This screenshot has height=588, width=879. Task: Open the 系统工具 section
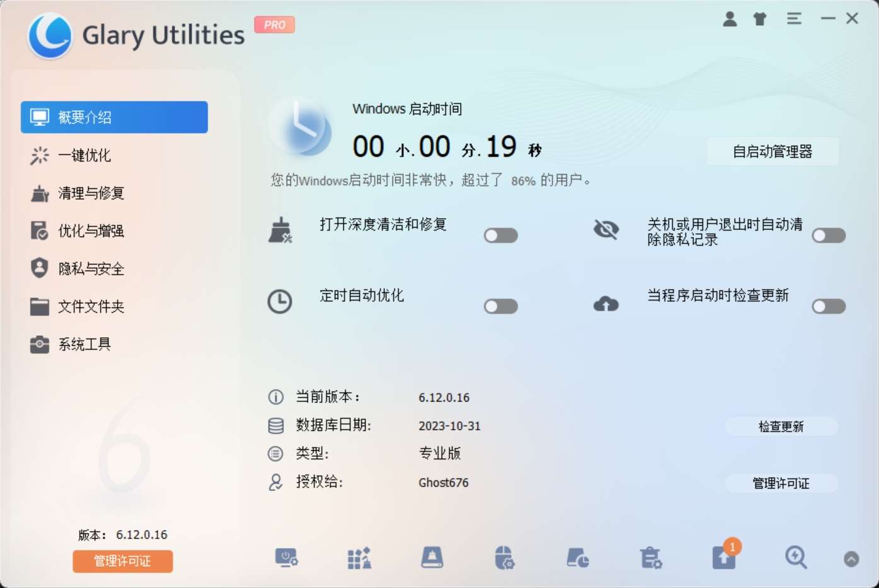(x=83, y=344)
